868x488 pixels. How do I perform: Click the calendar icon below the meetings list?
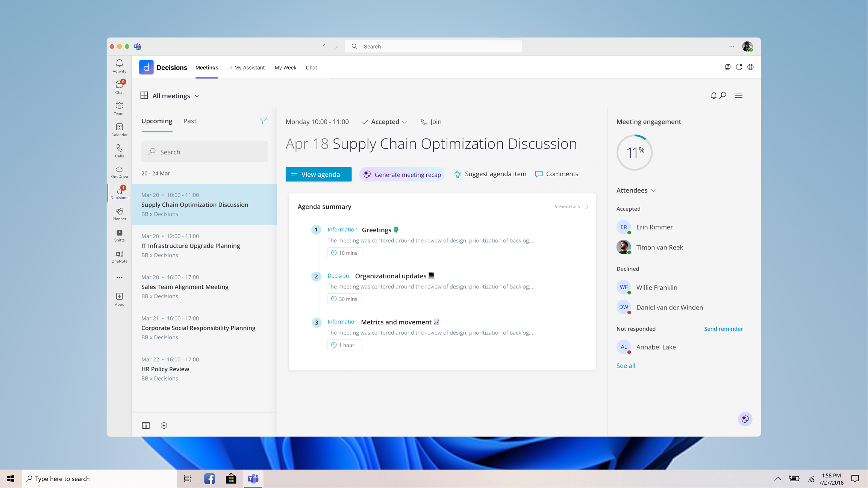(146, 425)
